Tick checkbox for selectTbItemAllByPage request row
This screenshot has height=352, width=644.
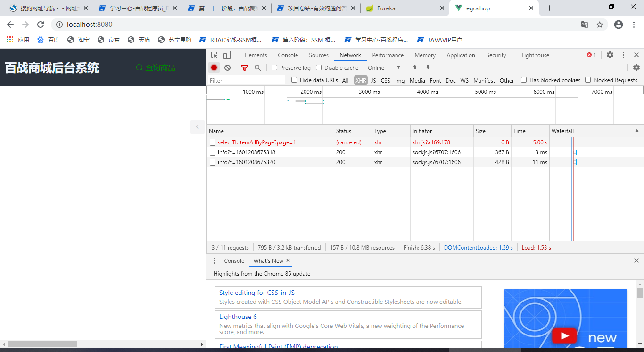pos(213,142)
